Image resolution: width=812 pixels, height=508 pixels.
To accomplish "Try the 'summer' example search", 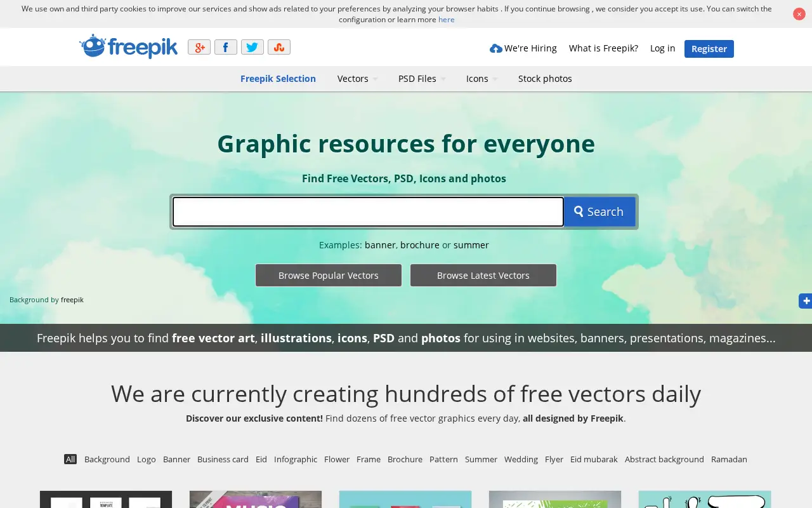I will [471, 245].
